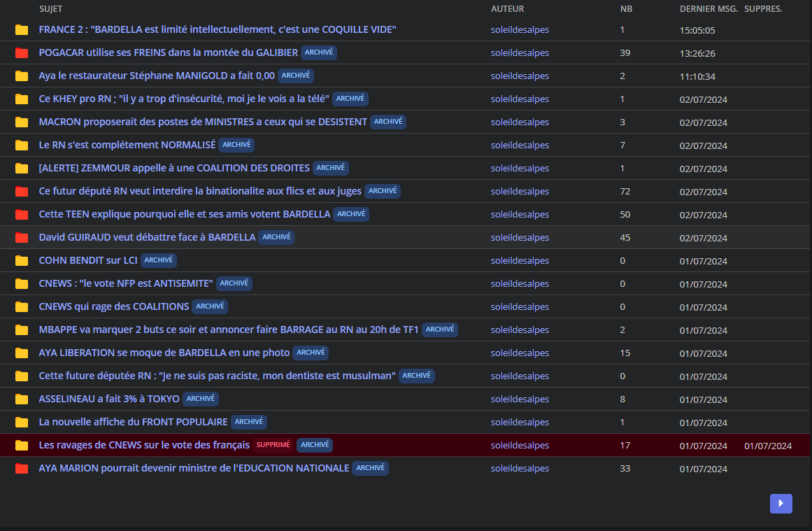Screen dimensions: 812x531
Task: Click folder icon for ravages de CNEWS topic
Action: click(22, 445)
